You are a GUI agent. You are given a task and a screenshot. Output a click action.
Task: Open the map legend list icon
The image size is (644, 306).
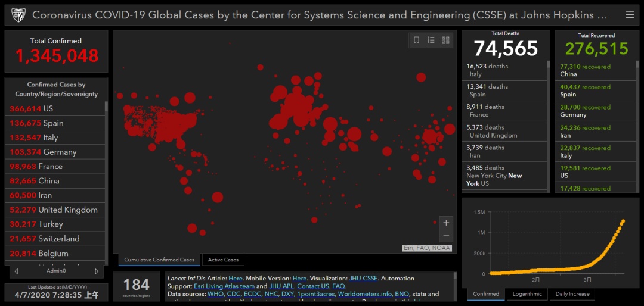(431, 40)
